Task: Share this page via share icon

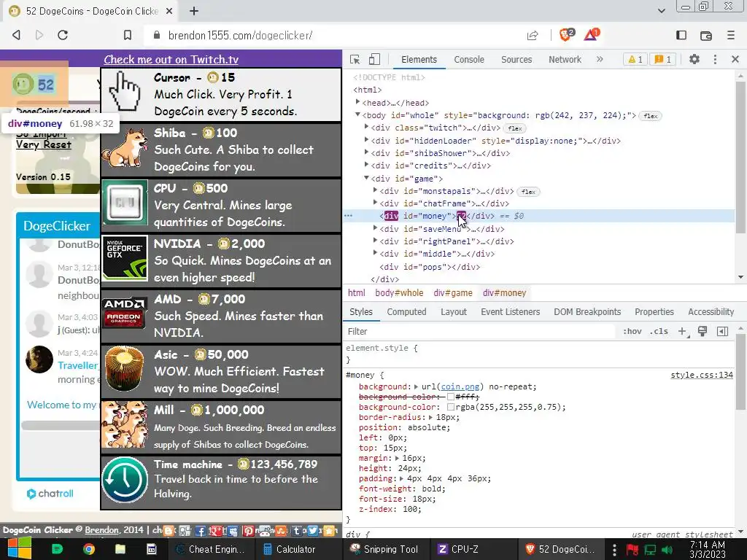Action: click(533, 35)
